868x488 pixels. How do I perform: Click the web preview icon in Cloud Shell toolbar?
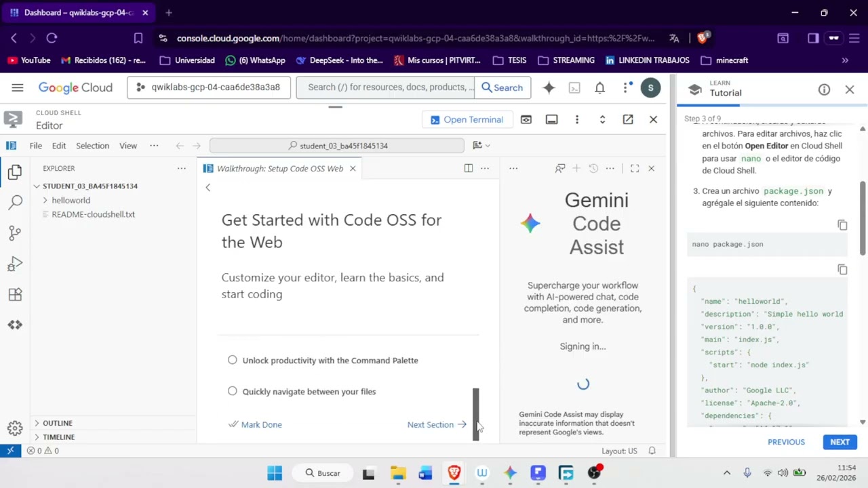point(526,119)
